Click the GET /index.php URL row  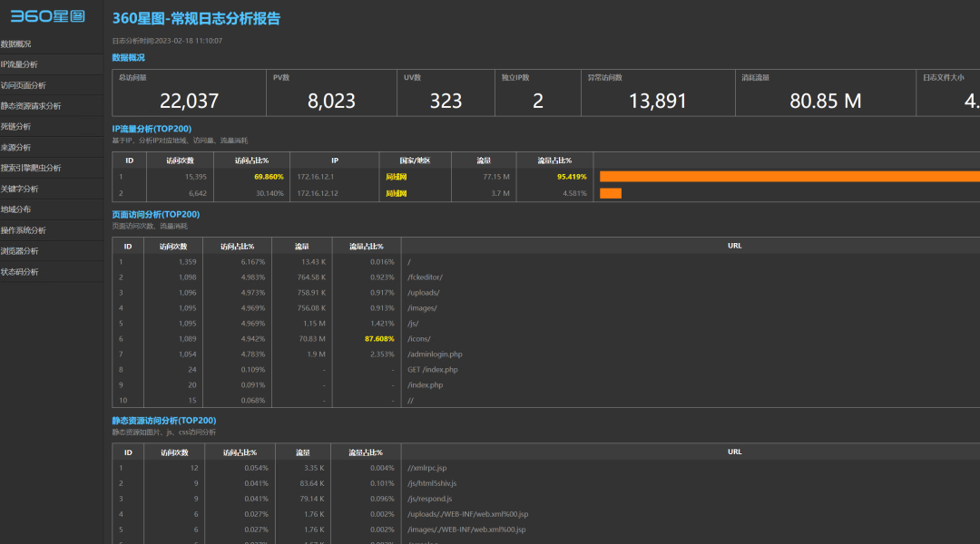433,370
